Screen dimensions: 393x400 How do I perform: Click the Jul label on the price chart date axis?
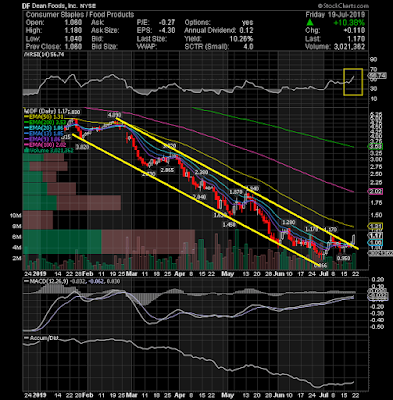(x=325, y=274)
